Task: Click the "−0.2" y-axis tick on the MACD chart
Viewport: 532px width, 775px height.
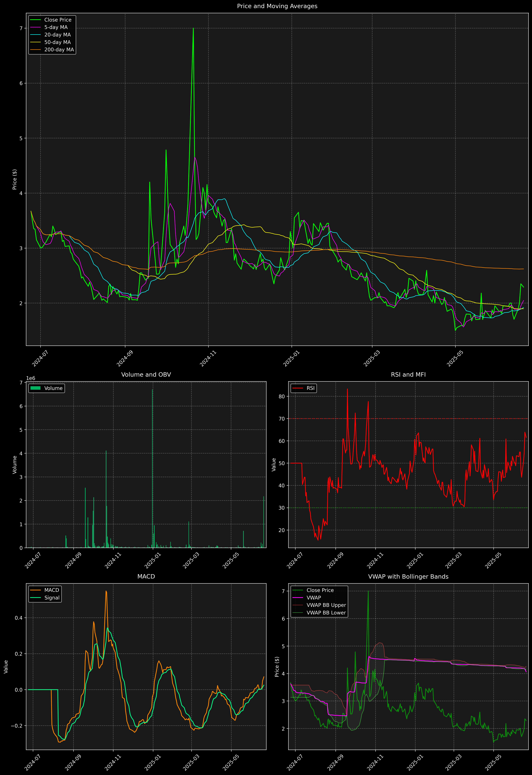Action: (x=17, y=726)
